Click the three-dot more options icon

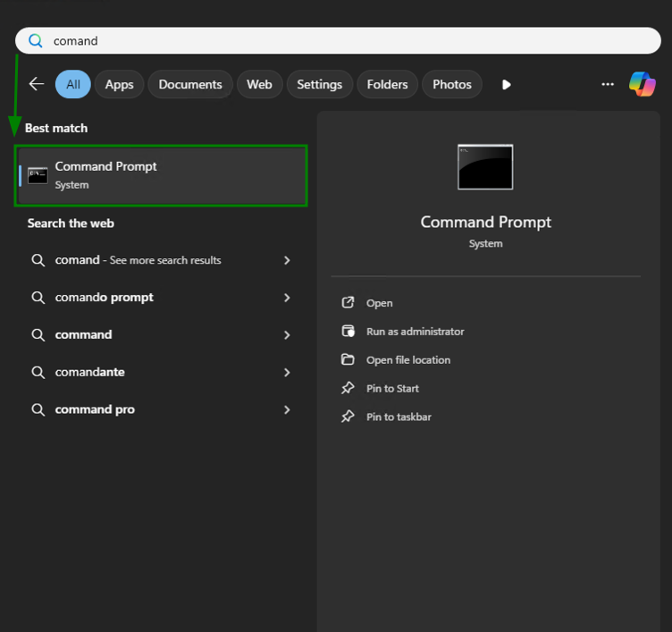click(608, 84)
